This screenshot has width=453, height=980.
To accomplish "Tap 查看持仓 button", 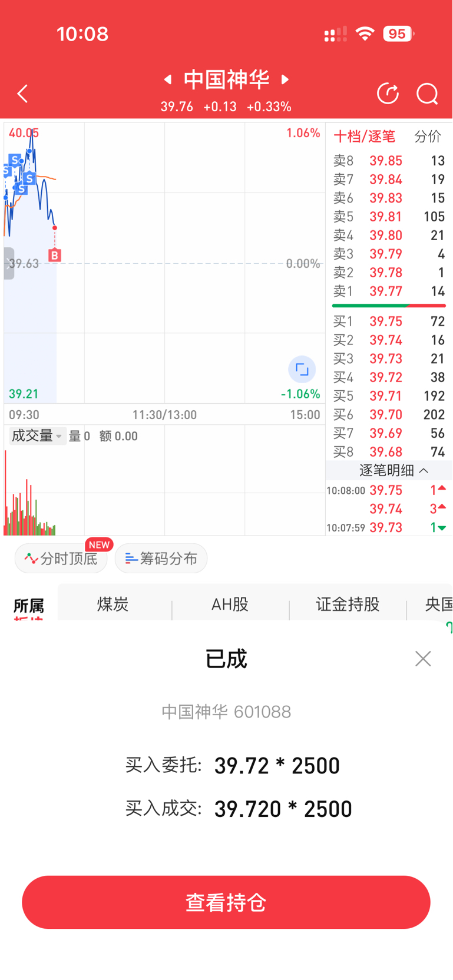I will (226, 902).
